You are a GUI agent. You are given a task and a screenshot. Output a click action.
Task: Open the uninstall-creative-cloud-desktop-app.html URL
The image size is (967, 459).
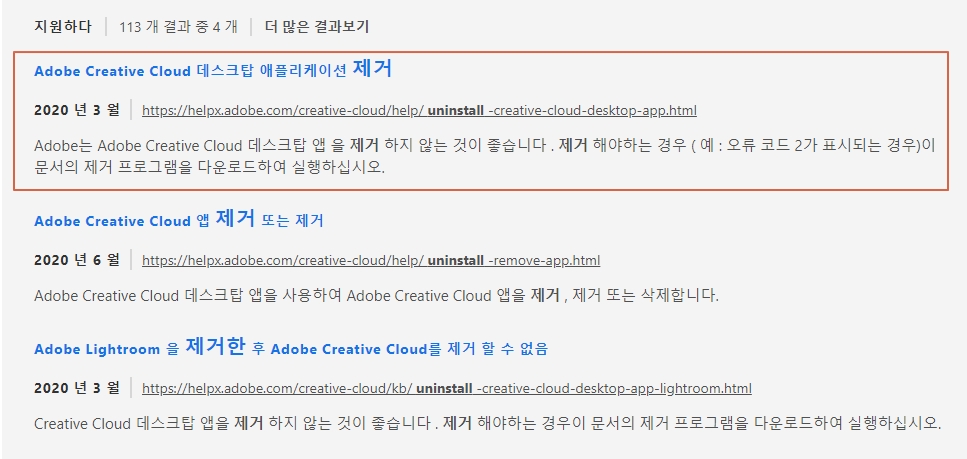click(x=419, y=111)
